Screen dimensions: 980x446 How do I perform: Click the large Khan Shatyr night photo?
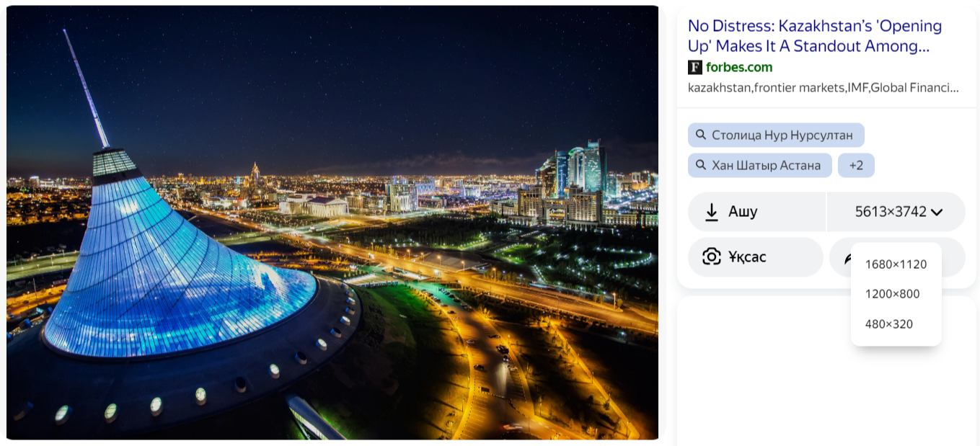click(332, 223)
